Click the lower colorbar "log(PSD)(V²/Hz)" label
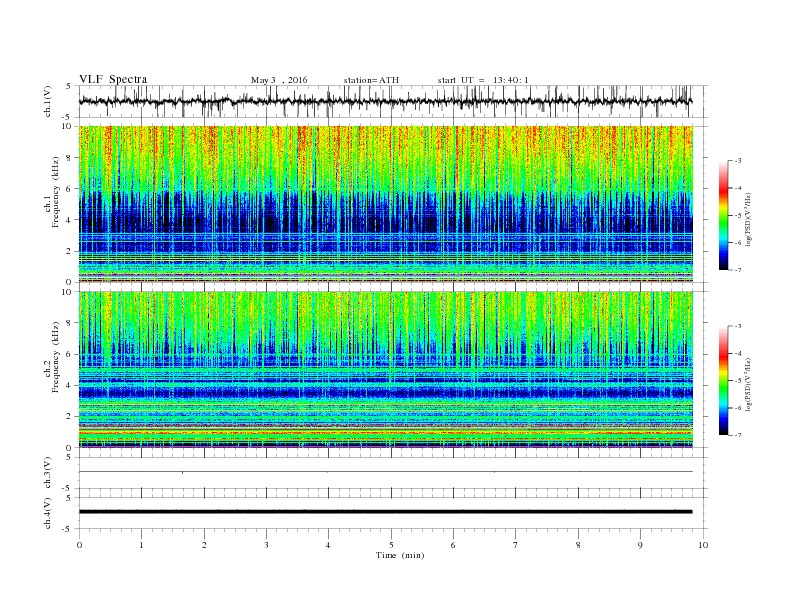The height and width of the screenshot is (612, 792). [748, 385]
